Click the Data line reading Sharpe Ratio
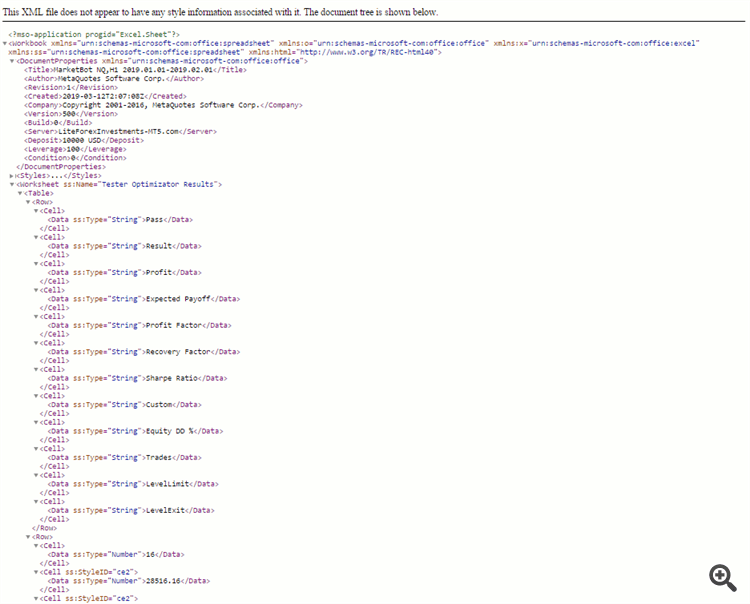 (138, 378)
